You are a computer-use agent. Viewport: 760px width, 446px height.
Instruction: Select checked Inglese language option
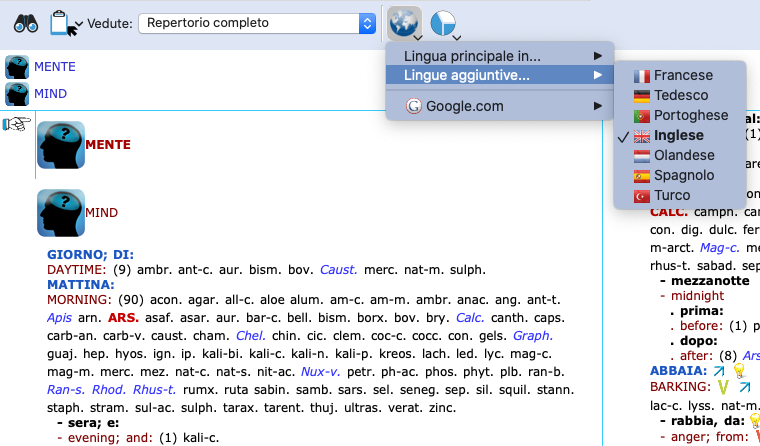(678, 135)
